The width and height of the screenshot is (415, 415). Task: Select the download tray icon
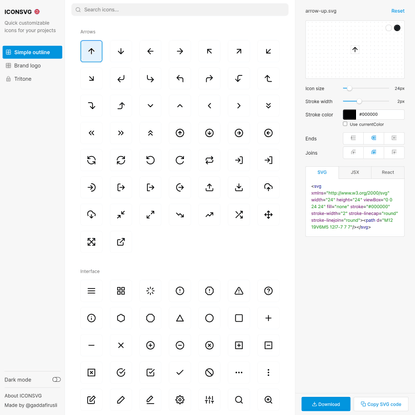tap(239, 187)
